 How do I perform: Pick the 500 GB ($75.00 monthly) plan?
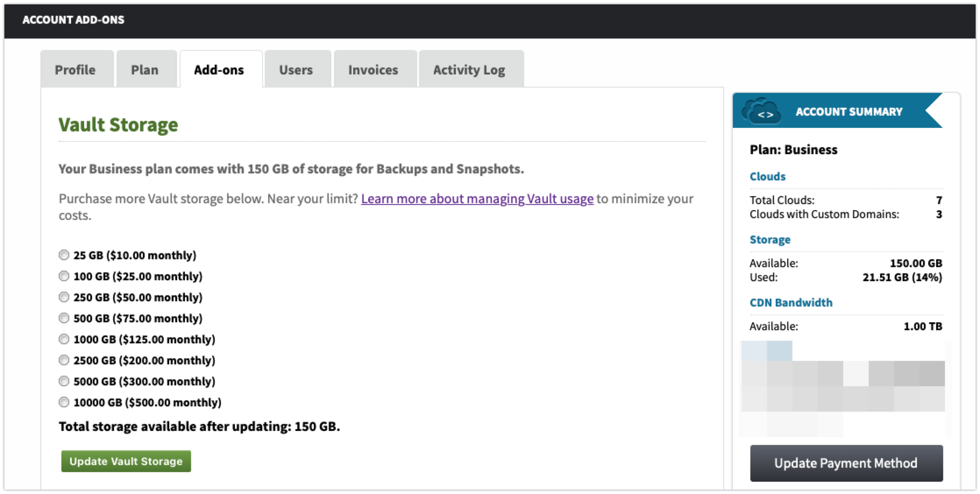coord(64,318)
